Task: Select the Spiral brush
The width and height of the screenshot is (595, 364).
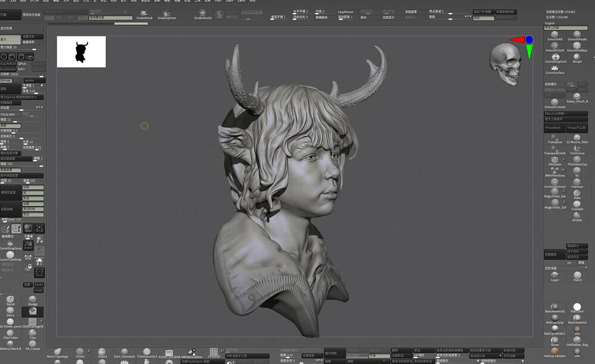Action: pos(10,301)
